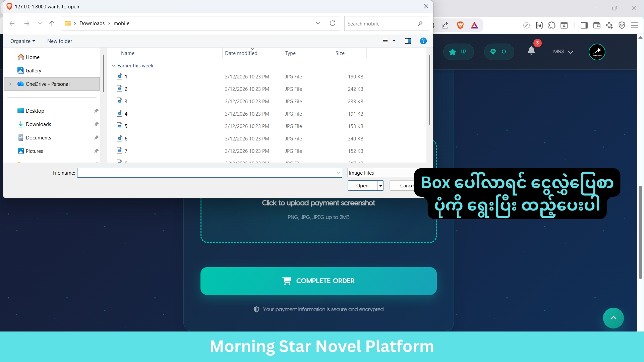The image size is (644, 362).
Task: Click the Brave Rewards triangle icon
Action: pos(474,25)
